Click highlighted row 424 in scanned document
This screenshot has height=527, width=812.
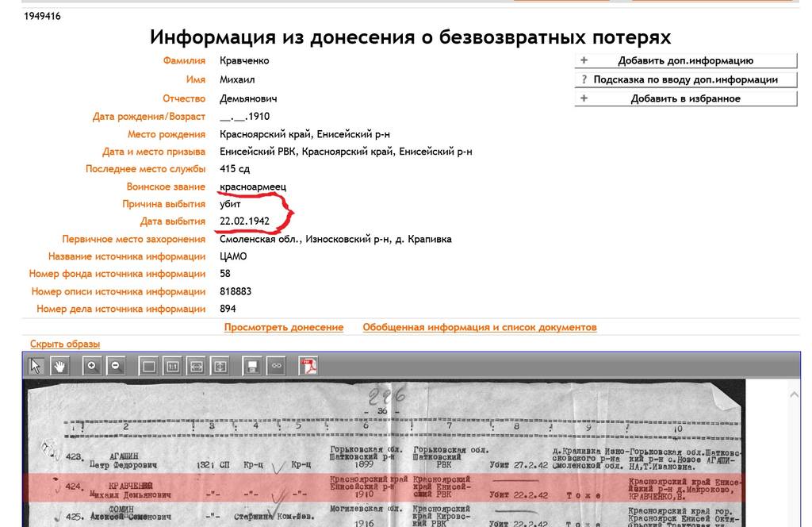point(383,487)
